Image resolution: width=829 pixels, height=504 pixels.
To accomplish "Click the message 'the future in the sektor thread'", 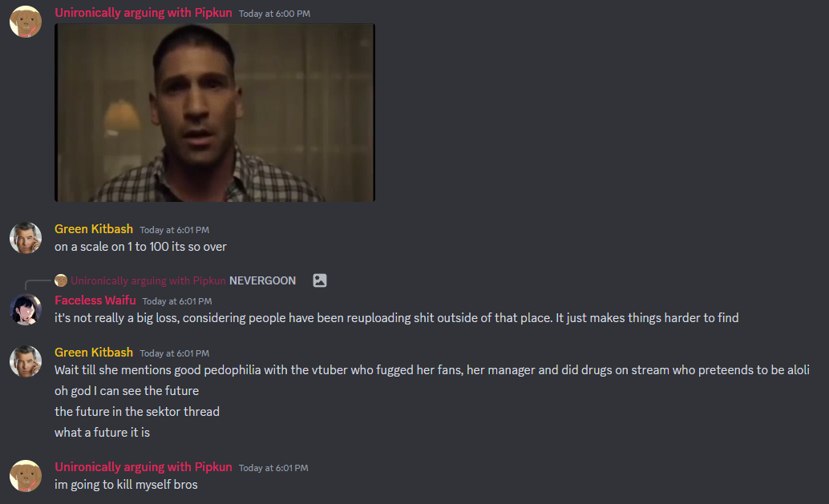I will [x=137, y=412].
